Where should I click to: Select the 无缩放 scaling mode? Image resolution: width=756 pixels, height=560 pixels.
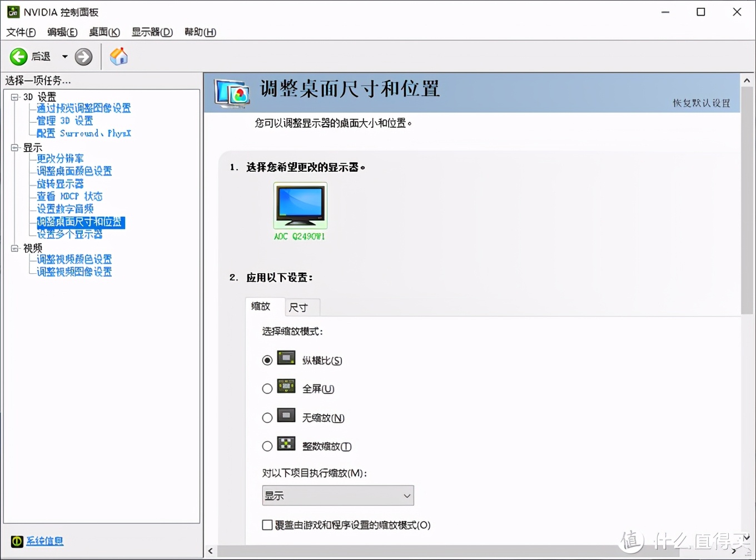(267, 417)
